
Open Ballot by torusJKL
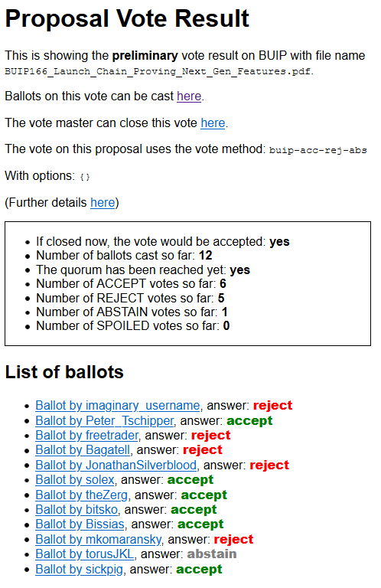tap(85, 554)
